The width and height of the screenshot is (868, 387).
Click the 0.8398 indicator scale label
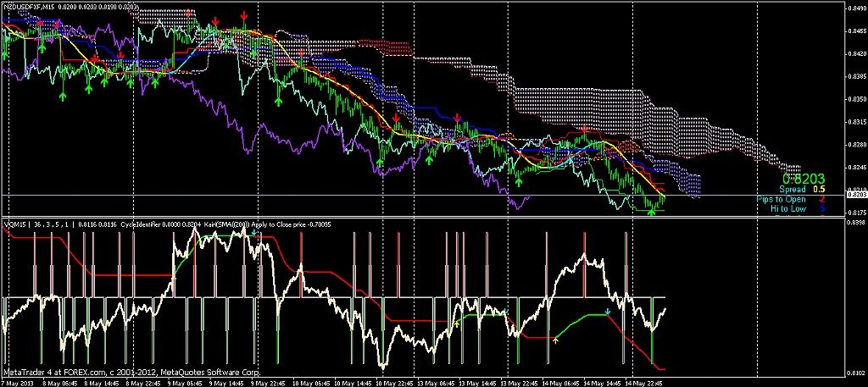pos(856,223)
